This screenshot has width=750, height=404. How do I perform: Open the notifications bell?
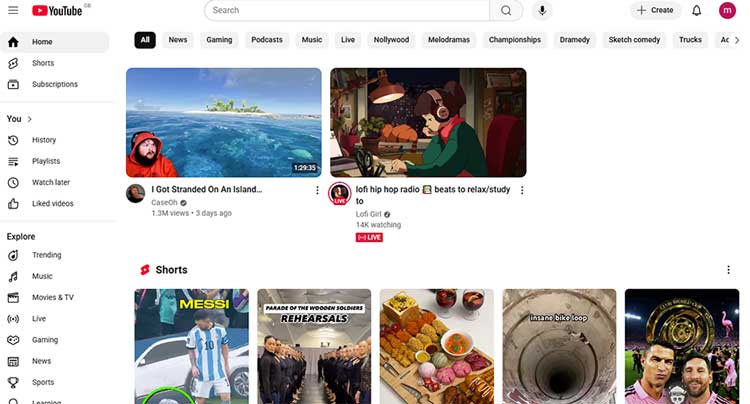[696, 11]
